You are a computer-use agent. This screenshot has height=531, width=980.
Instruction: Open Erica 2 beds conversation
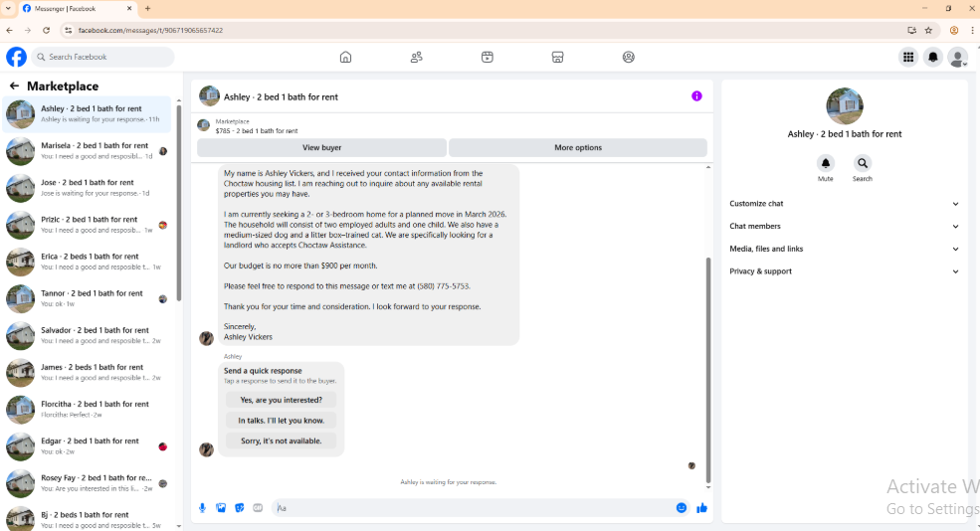coord(87,262)
